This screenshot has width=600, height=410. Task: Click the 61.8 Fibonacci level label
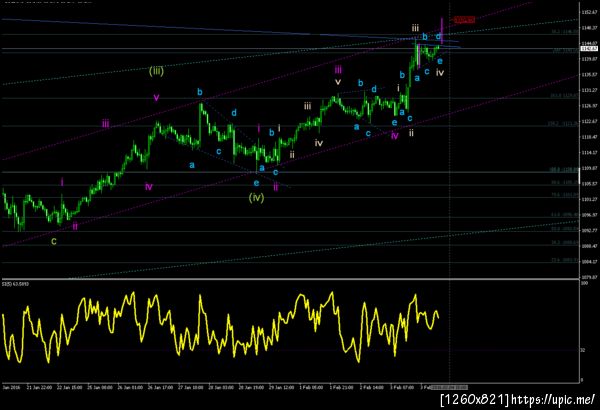pos(564,215)
